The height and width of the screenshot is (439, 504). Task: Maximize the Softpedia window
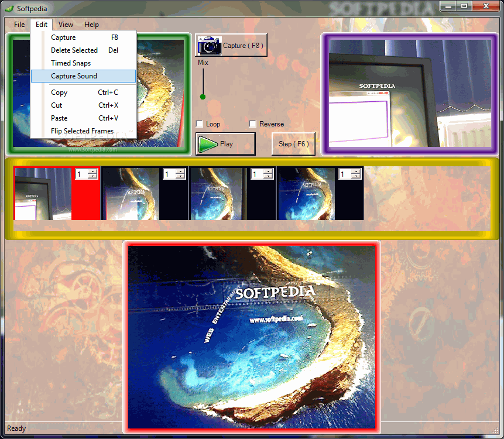pos(464,6)
